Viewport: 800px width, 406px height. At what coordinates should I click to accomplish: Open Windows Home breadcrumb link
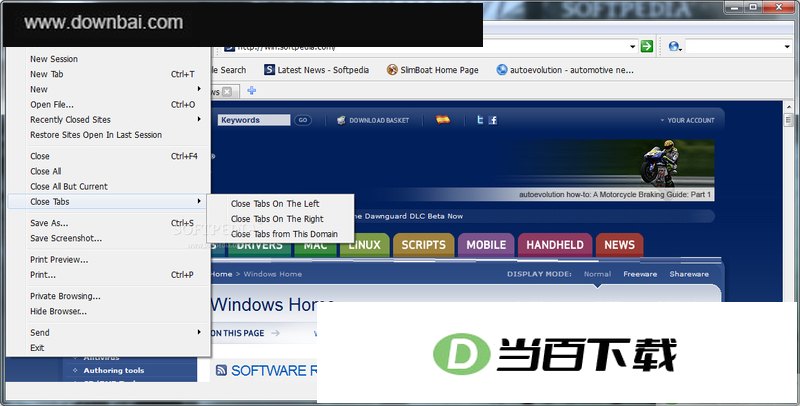272,274
